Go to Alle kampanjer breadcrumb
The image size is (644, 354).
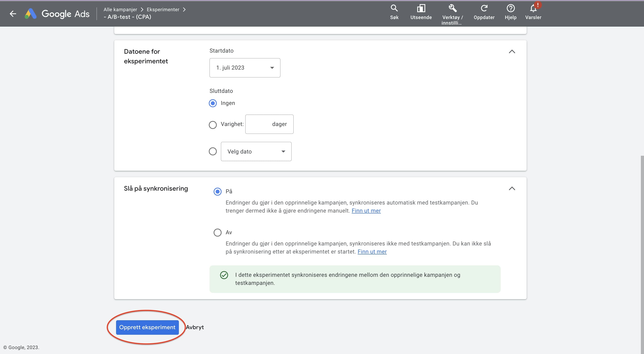(120, 9)
